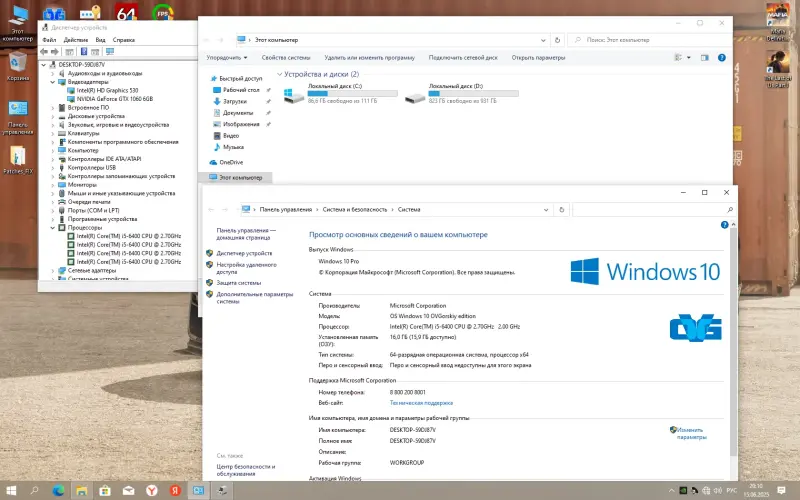
Task: Click Система и безопасность breadcrumb
Action: [x=355, y=210]
